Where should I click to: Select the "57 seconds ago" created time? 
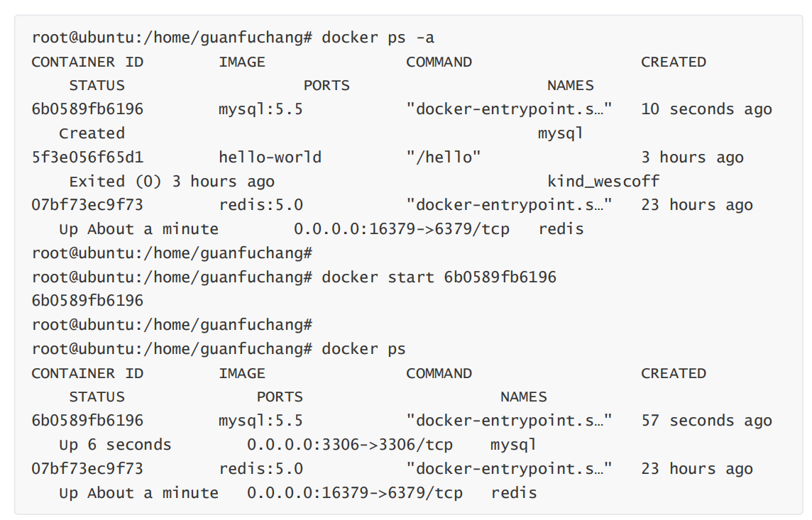tap(706, 421)
